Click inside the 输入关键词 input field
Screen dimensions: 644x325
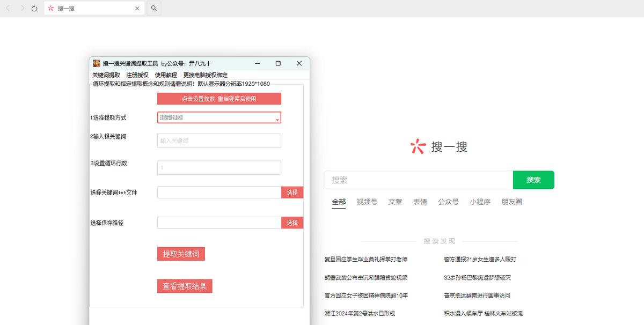[x=218, y=140]
